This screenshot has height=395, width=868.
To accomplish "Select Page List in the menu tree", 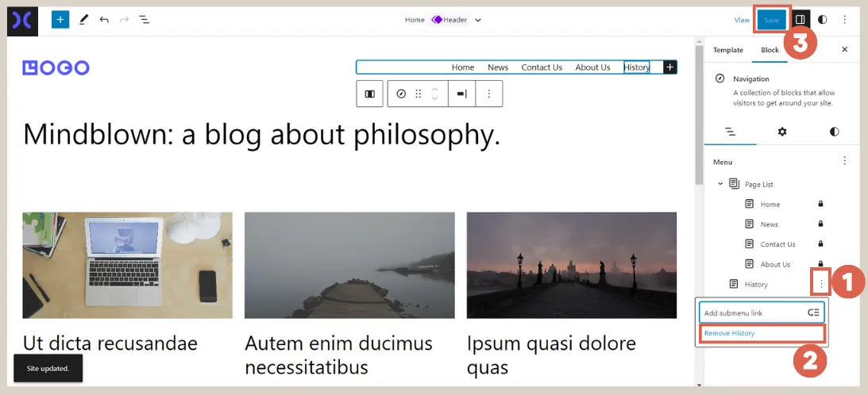I will click(759, 184).
